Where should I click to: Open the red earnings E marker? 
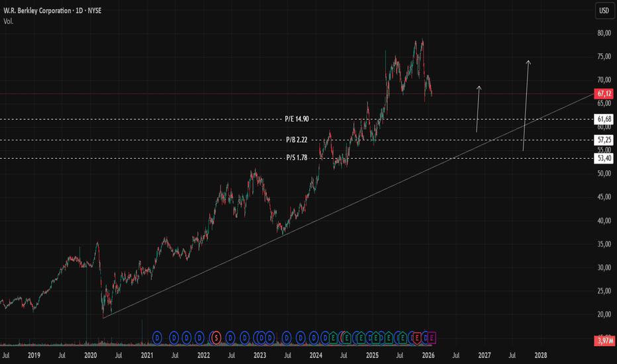click(x=416, y=338)
